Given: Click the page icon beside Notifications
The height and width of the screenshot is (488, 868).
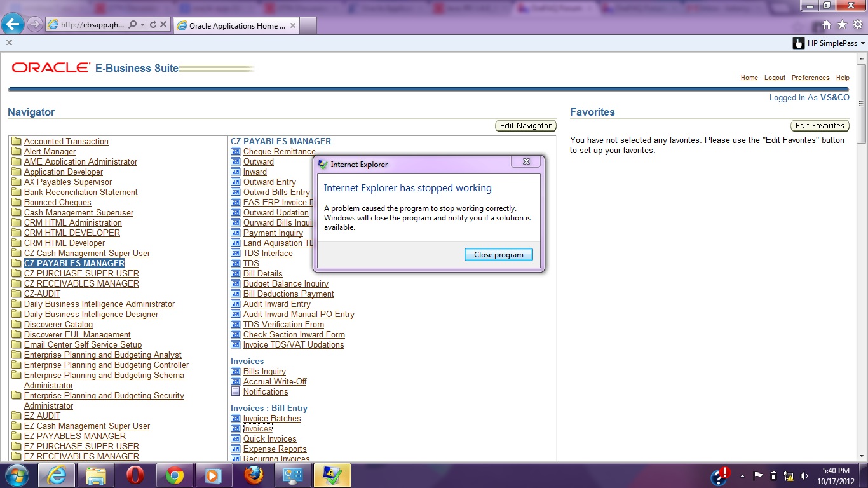Looking at the screenshot, I should pos(236,392).
